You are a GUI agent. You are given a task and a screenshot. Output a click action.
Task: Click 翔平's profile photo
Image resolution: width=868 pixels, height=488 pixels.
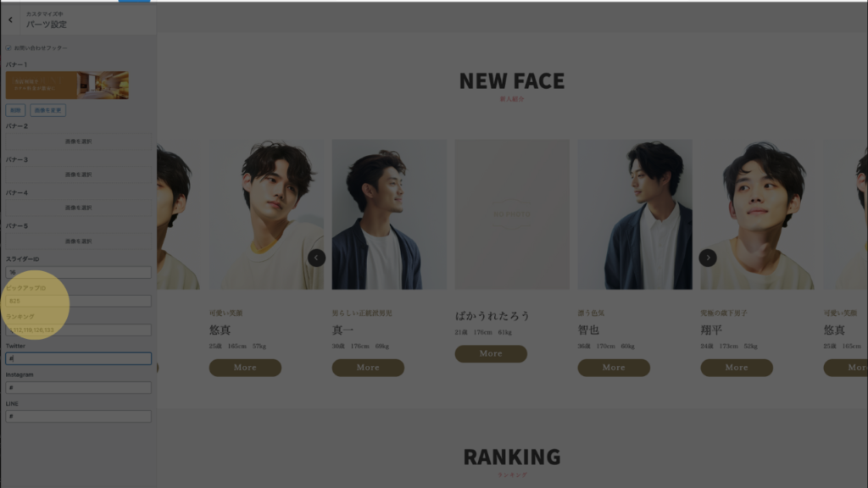click(757, 214)
